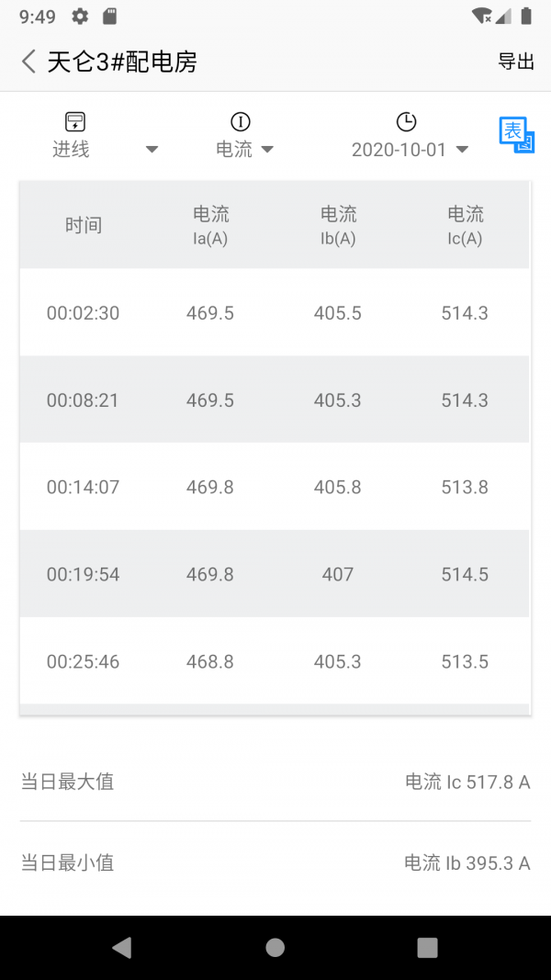Switch view with blue 表 table icon
The height and width of the screenshot is (980, 551).
(x=516, y=135)
